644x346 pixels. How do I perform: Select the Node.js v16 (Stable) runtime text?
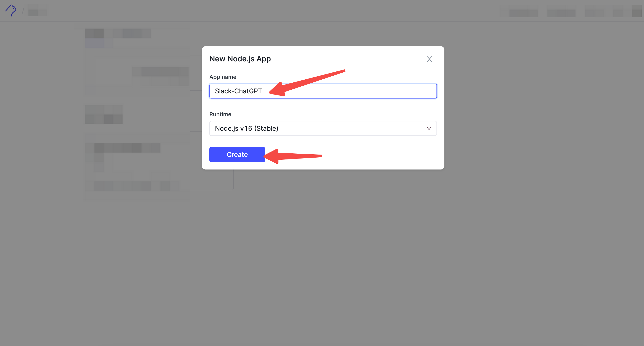click(x=246, y=128)
